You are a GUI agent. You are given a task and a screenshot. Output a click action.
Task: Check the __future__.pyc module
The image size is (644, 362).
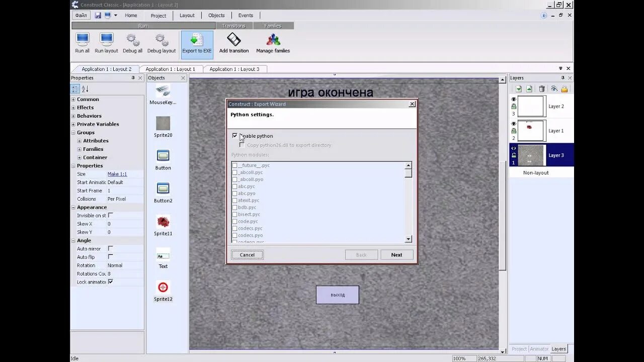click(x=234, y=165)
